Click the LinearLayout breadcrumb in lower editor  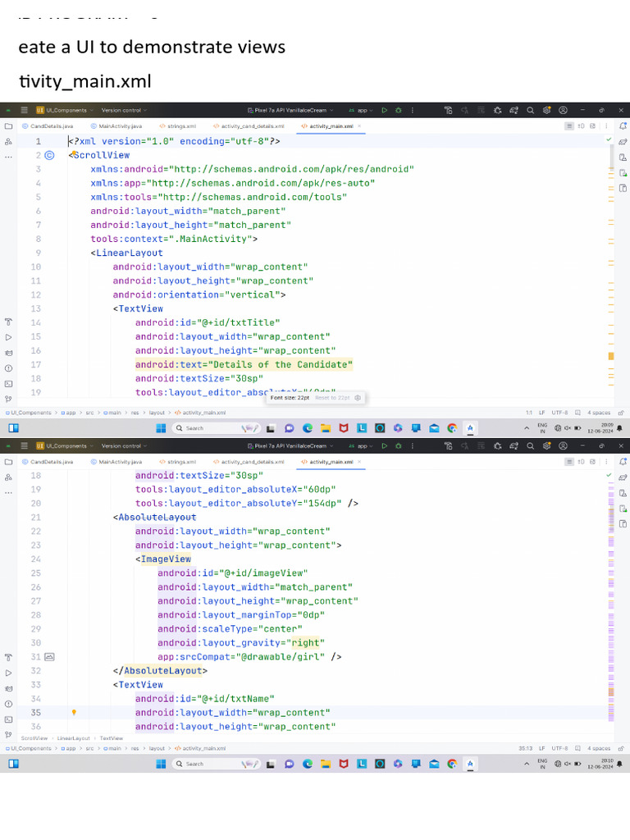point(73,738)
